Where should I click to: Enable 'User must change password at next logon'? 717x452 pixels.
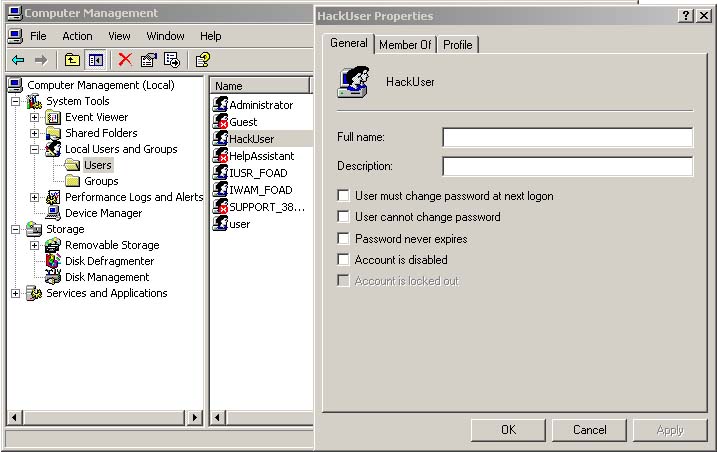pyautogui.click(x=344, y=196)
